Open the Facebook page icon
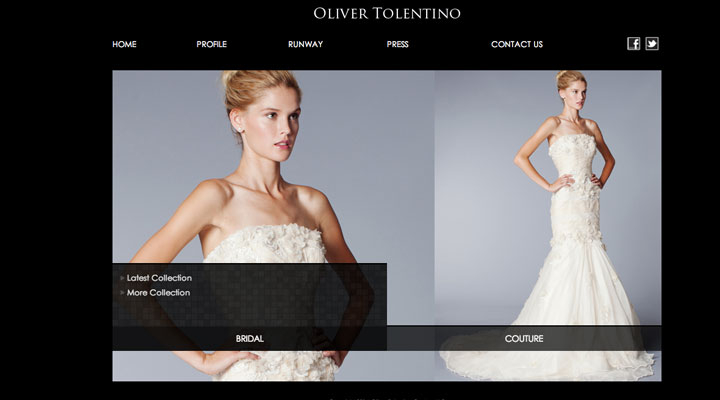 [633, 43]
